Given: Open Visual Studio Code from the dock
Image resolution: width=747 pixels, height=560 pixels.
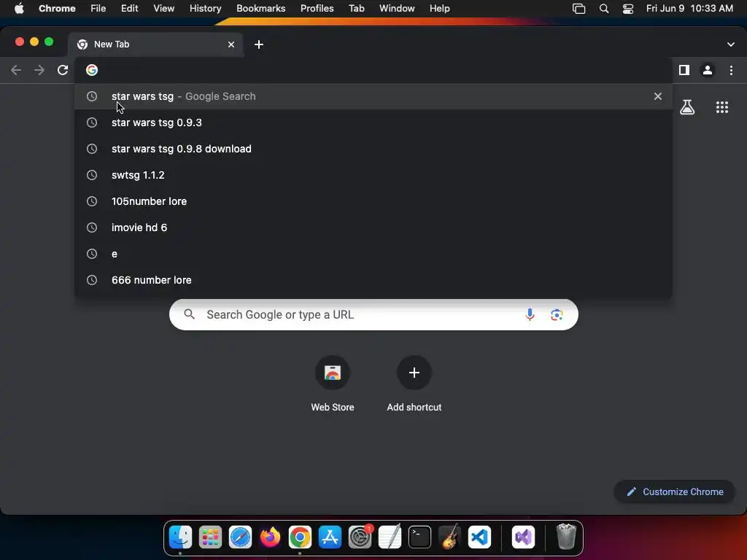Looking at the screenshot, I should (x=479, y=537).
